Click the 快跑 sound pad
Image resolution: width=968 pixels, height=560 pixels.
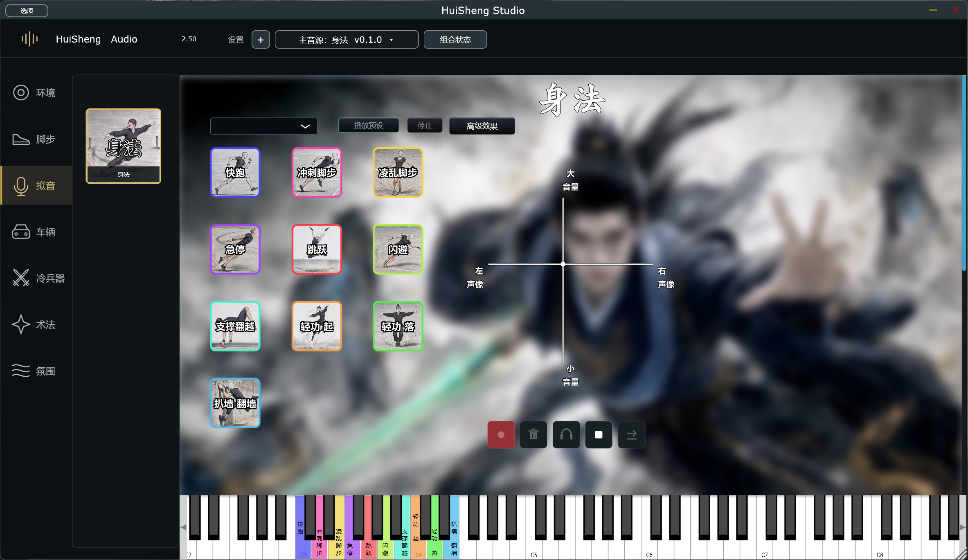pyautogui.click(x=235, y=172)
